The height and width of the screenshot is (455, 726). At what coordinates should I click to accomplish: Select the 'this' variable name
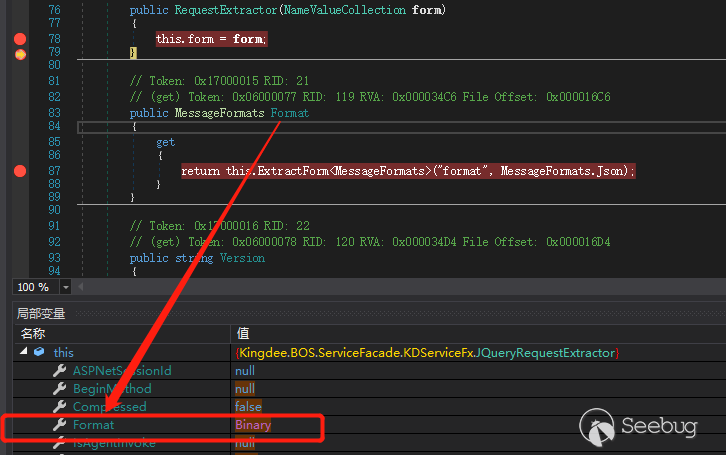click(x=63, y=353)
